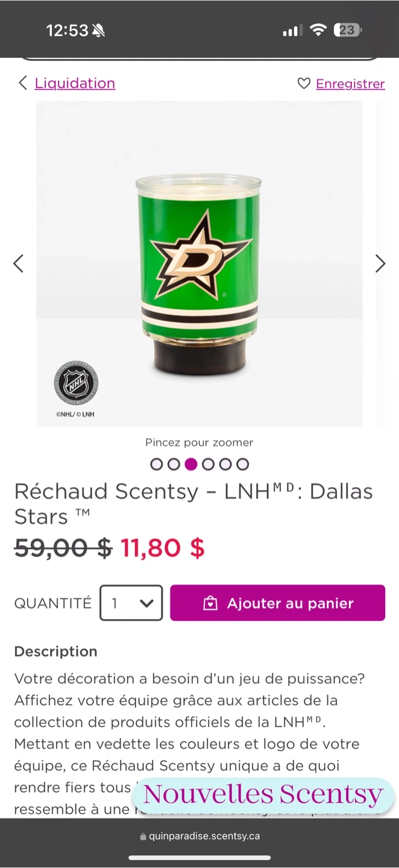Screen dimensions: 399x868
Task: Select the sixth image carousel dot
Action: [x=242, y=464]
